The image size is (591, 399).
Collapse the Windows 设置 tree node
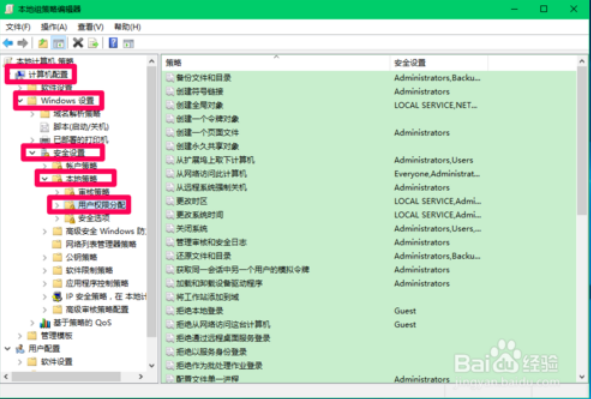click(x=20, y=101)
